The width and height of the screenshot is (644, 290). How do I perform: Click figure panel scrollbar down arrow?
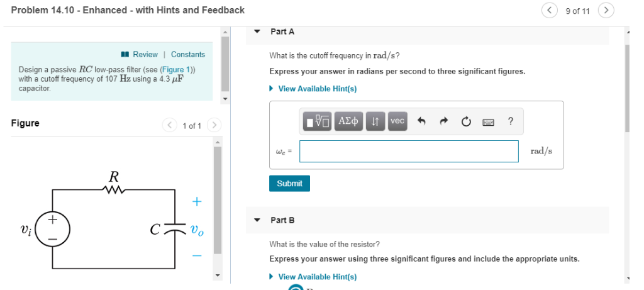point(218,275)
